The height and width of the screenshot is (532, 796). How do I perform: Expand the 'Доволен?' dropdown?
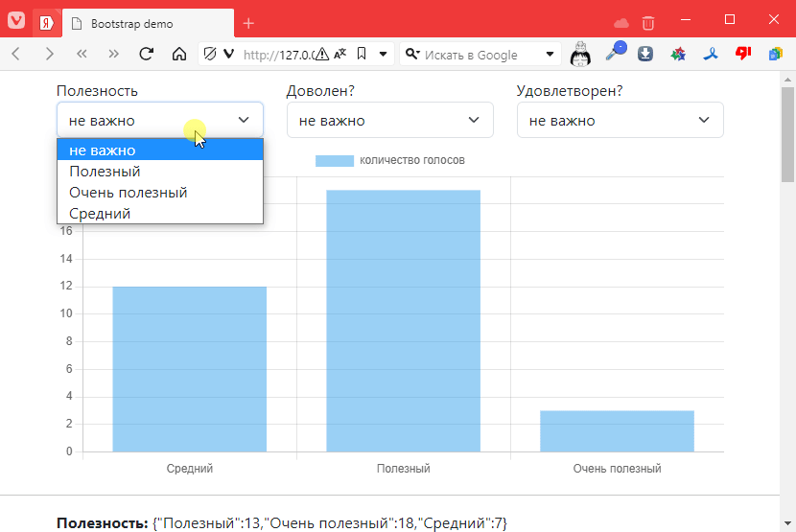(x=389, y=121)
